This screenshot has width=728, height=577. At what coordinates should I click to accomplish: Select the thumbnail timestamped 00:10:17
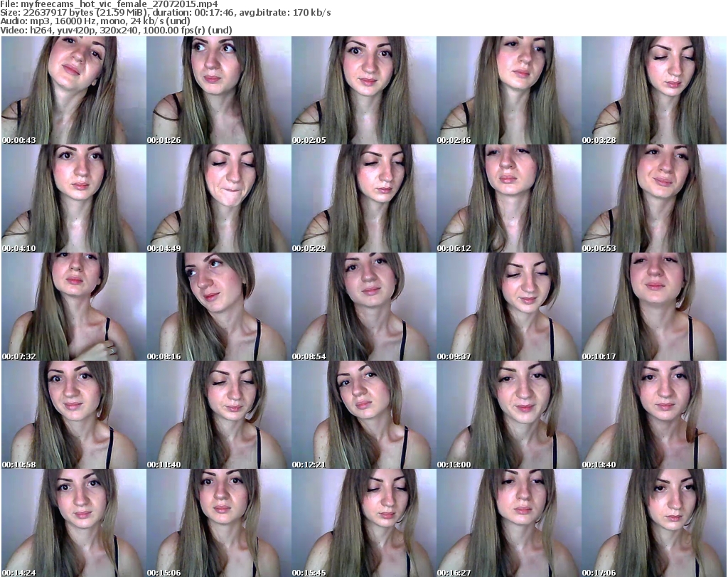(x=654, y=307)
